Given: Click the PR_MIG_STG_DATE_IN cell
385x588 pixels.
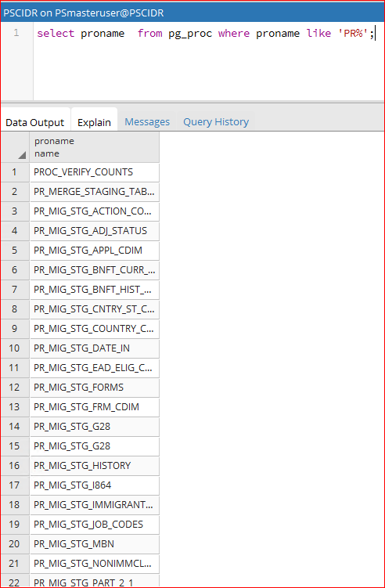Looking at the screenshot, I should coord(95,348).
